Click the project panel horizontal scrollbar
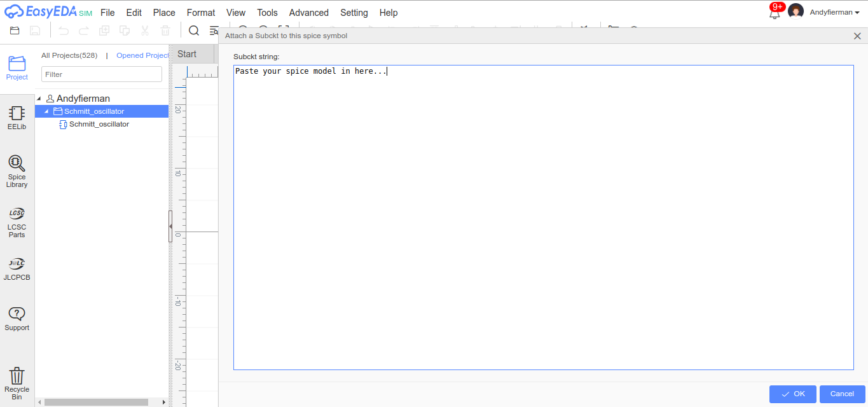 coord(96,402)
